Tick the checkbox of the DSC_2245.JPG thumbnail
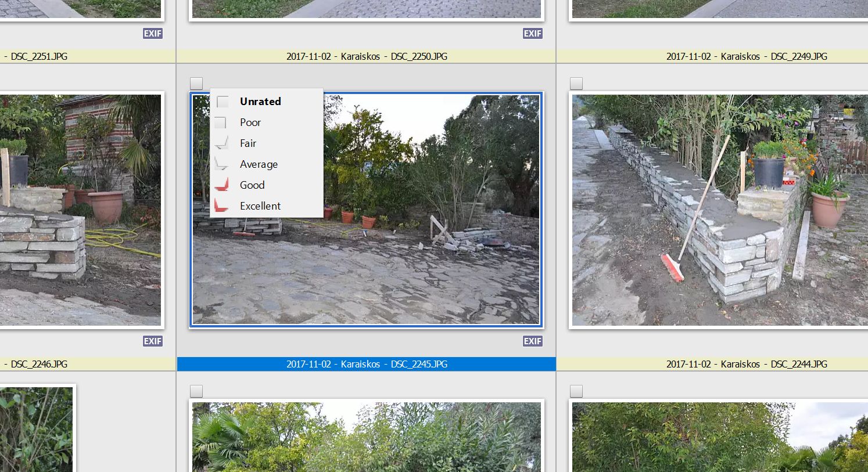Viewport: 868px width, 472px height. point(196,83)
